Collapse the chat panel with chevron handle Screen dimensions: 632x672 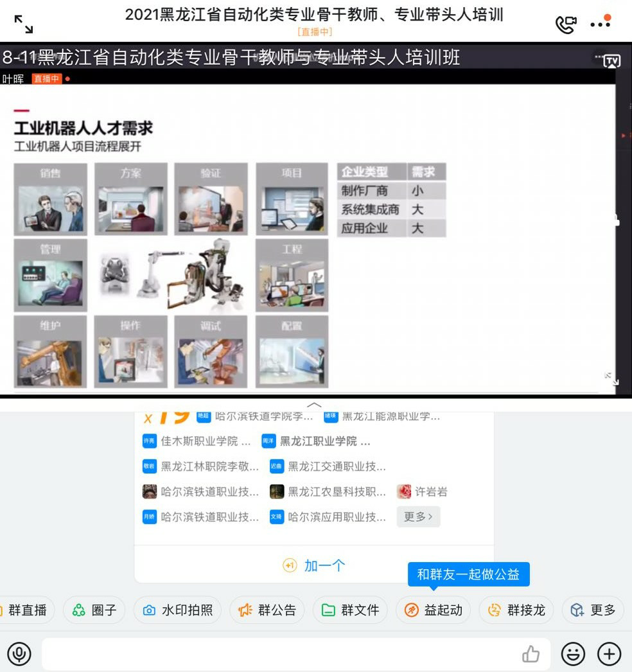(315, 405)
